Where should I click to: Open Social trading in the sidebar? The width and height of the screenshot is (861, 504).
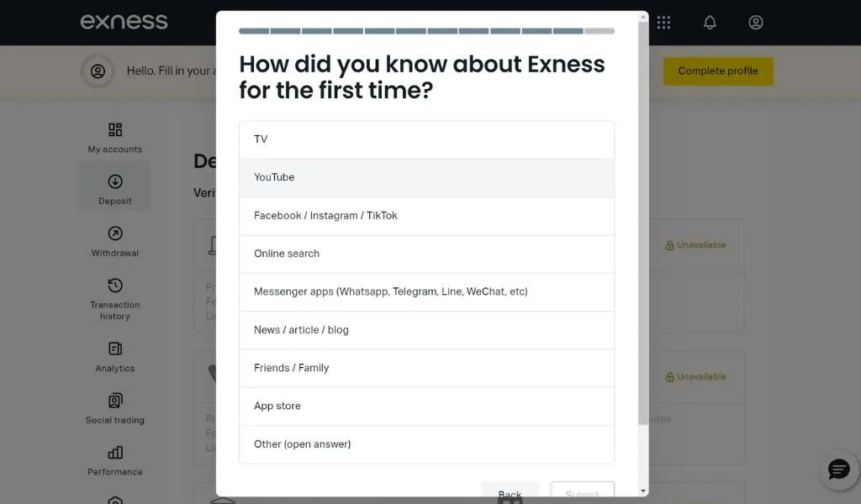click(x=114, y=401)
